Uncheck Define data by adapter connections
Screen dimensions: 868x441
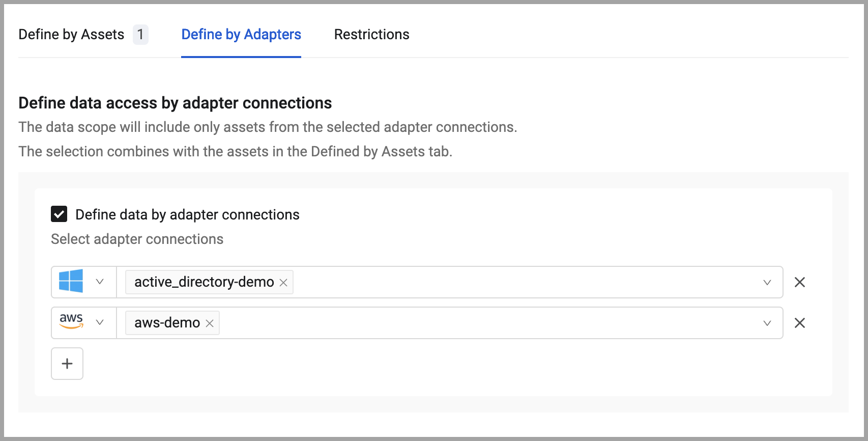coord(59,214)
